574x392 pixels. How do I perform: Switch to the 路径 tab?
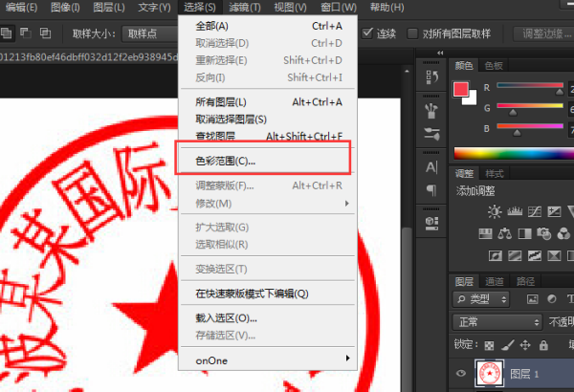525,281
